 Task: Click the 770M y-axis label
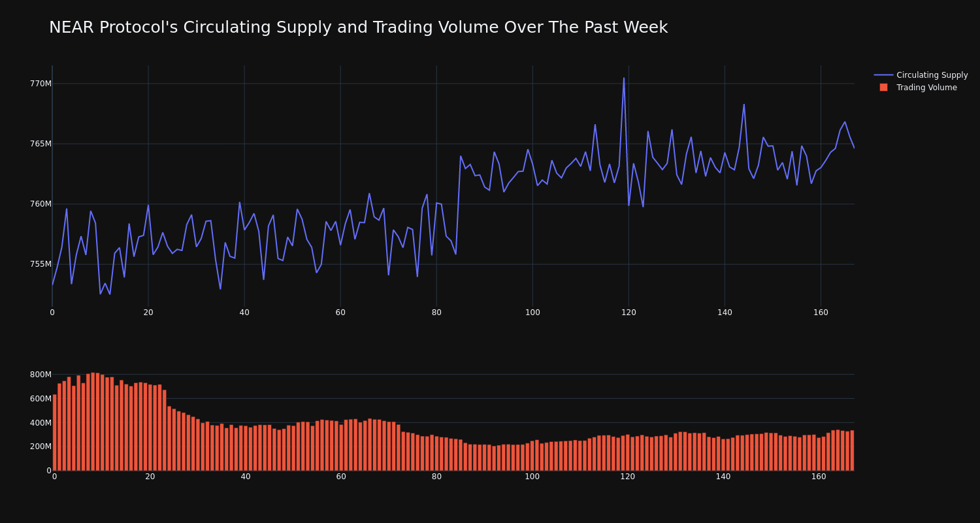(41, 84)
